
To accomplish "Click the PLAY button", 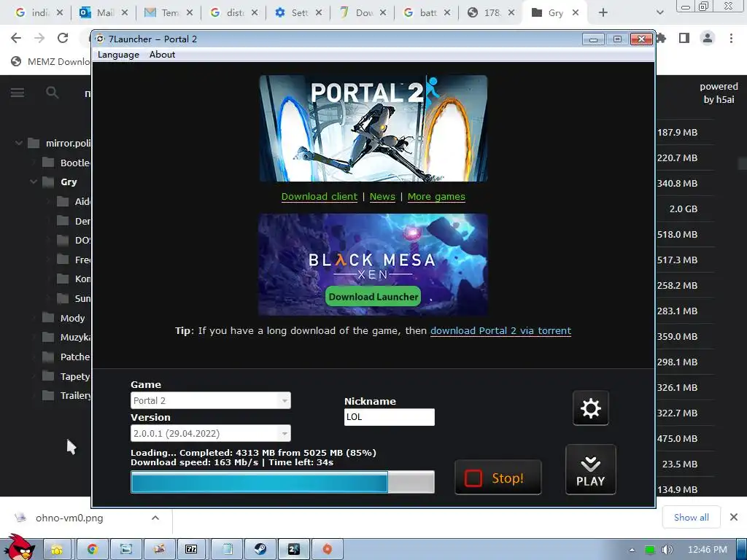I will [590, 470].
